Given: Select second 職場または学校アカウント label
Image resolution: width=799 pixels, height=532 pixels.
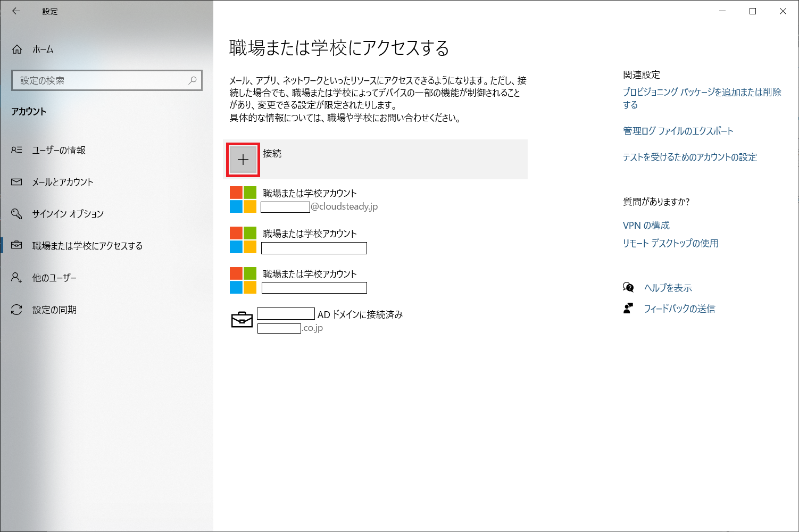Looking at the screenshot, I should click(310, 234).
